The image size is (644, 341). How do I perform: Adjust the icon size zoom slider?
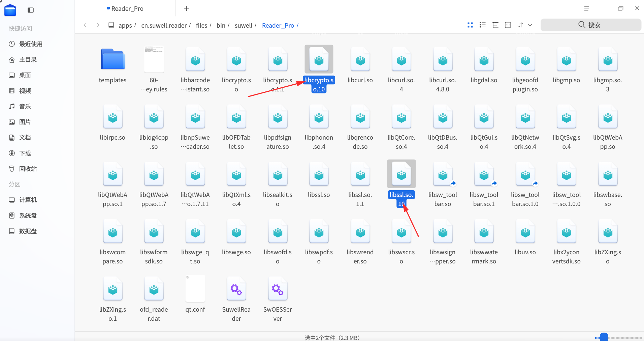604,337
